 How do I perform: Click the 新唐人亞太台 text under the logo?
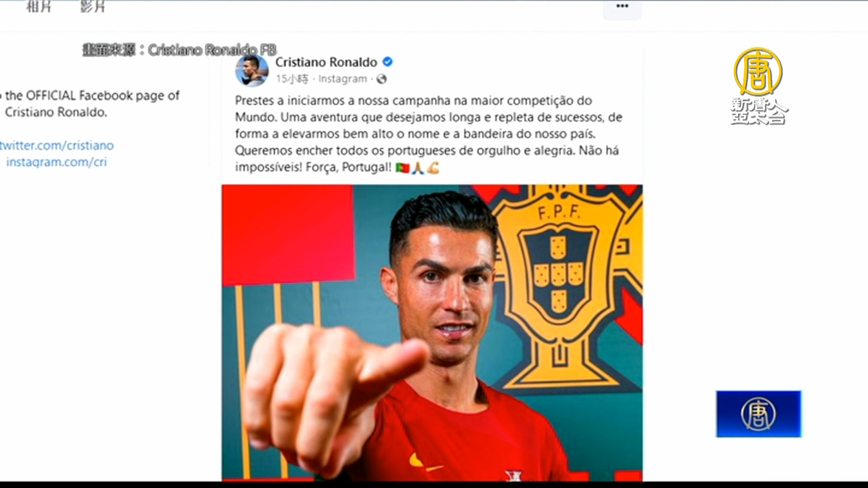[x=759, y=111]
